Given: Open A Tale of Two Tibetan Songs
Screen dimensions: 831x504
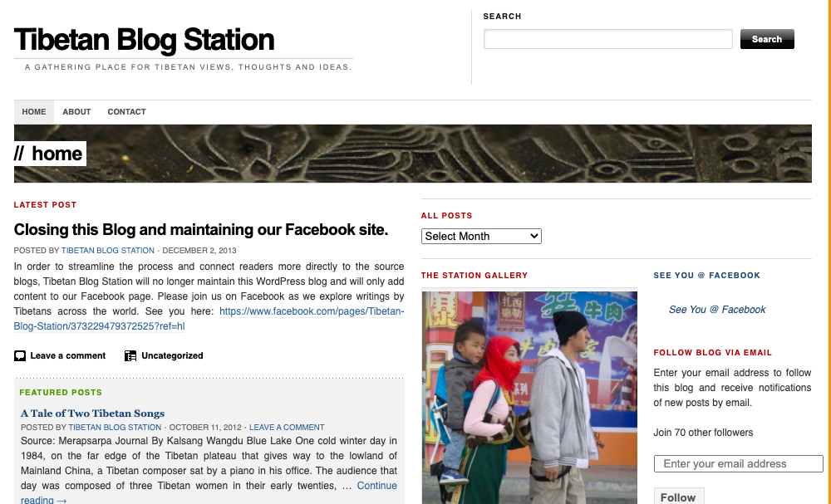Looking at the screenshot, I should pyautogui.click(x=93, y=413).
